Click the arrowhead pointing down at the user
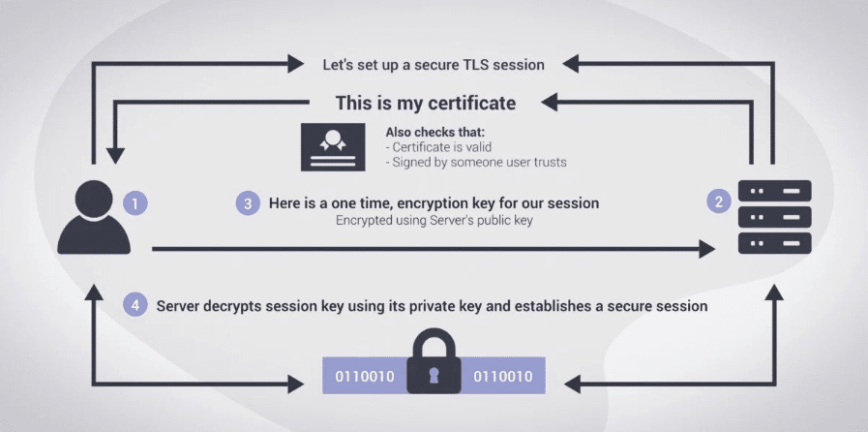 pyautogui.click(x=114, y=155)
